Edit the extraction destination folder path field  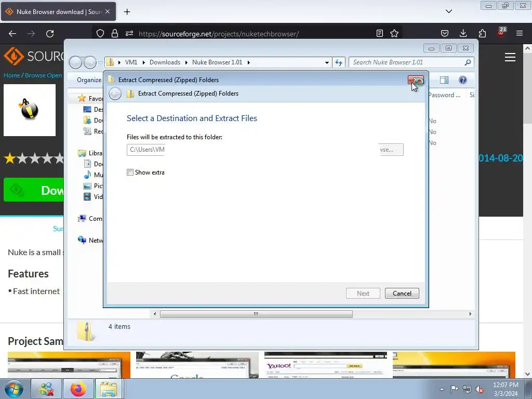(x=145, y=150)
